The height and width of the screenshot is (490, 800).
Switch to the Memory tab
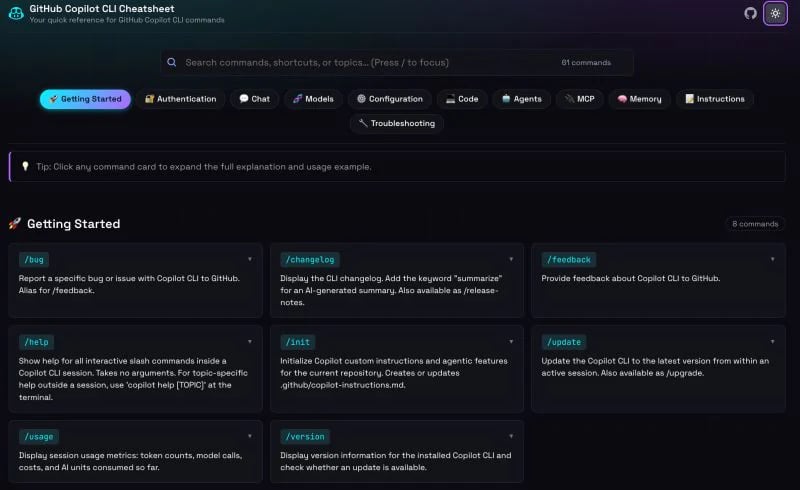click(x=639, y=99)
